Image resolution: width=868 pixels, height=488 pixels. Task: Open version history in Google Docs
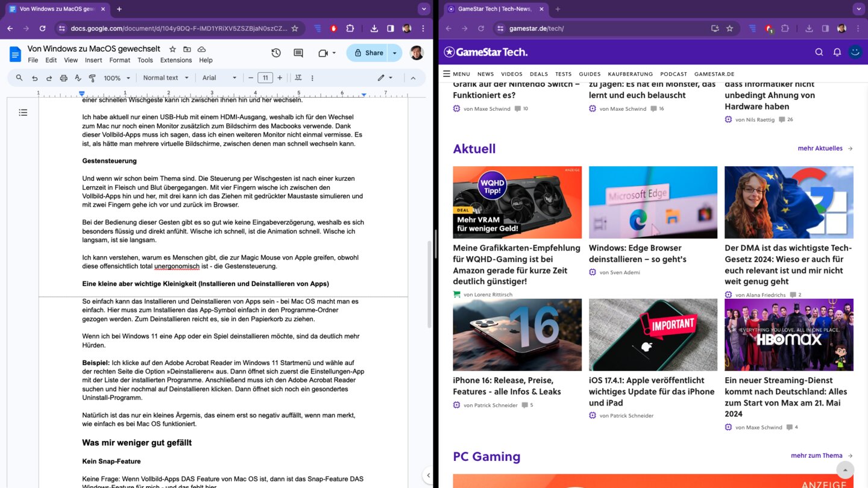276,53
